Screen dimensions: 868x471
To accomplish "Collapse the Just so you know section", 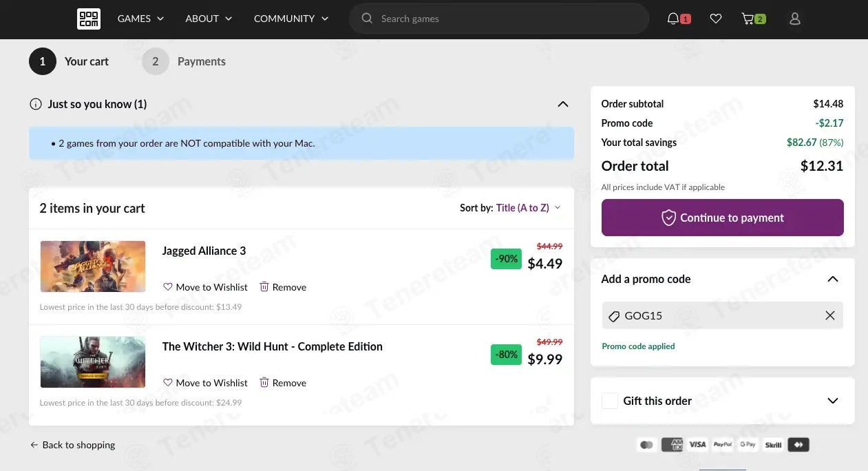I will coord(563,104).
